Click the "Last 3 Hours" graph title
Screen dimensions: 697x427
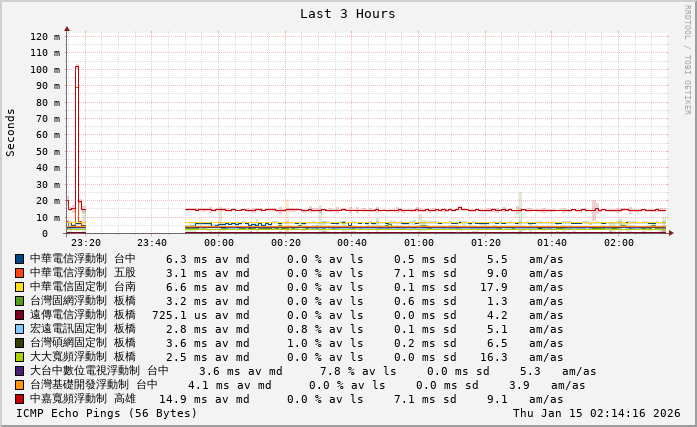pos(347,14)
